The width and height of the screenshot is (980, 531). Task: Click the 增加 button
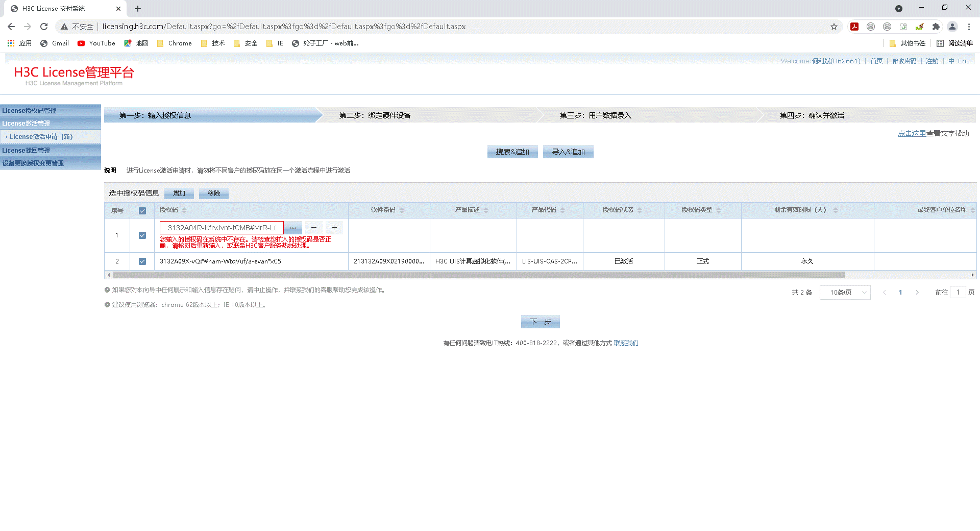[x=179, y=194]
